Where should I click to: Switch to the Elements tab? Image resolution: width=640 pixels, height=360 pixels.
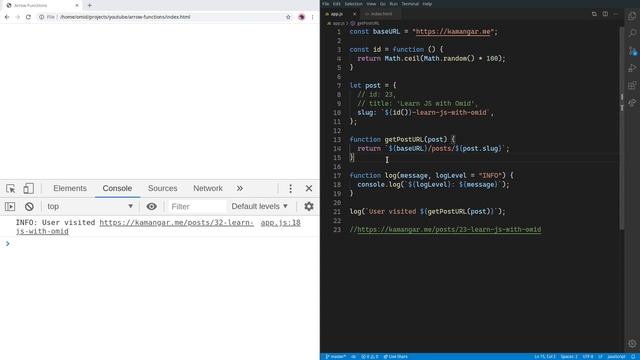pyautogui.click(x=70, y=189)
